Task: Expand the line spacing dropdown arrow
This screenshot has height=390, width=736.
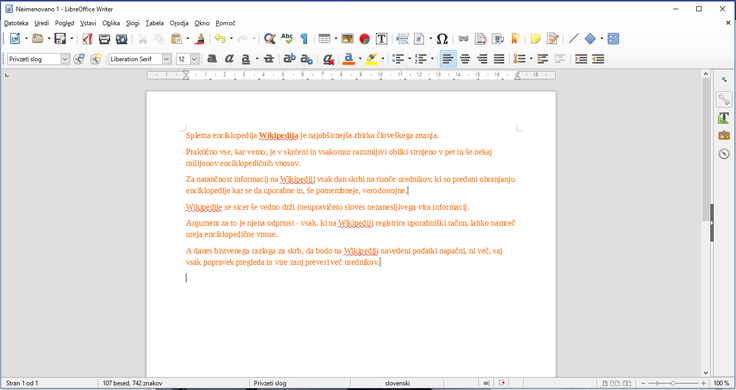Action: coord(531,59)
